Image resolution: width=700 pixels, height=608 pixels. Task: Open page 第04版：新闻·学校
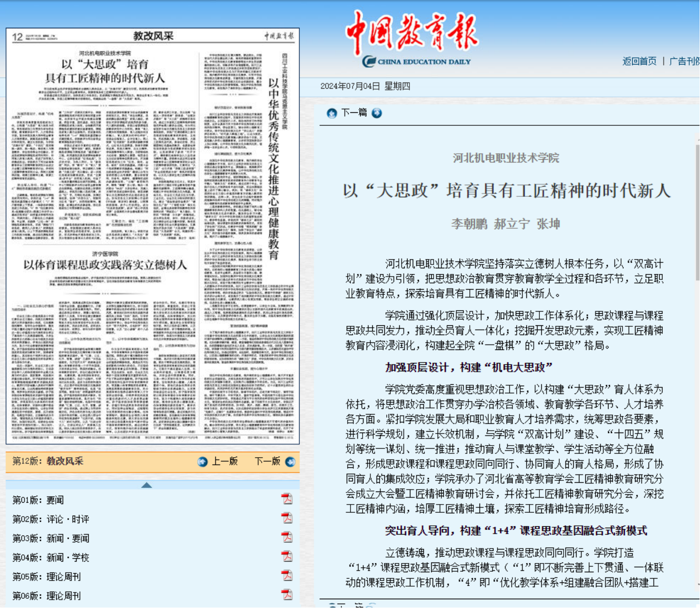click(51, 557)
